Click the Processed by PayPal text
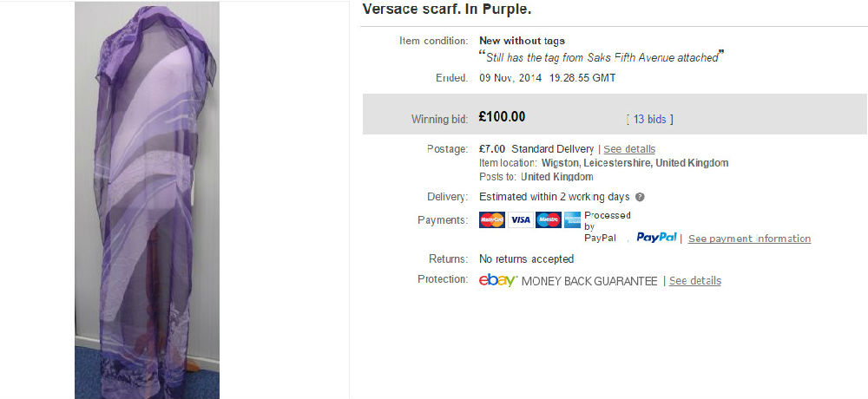This screenshot has width=868, height=399. click(608, 226)
